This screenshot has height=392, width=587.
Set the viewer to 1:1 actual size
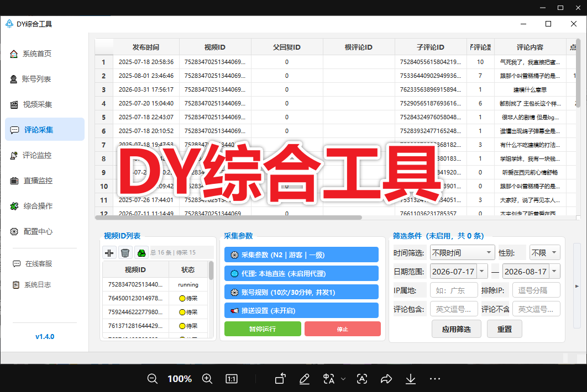[x=232, y=379]
